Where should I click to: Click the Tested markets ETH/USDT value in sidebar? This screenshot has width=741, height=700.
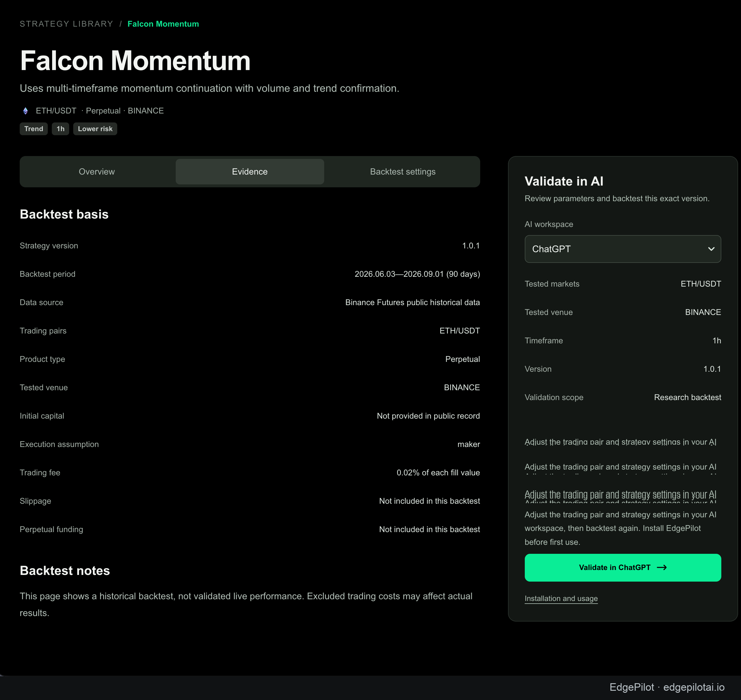click(701, 284)
